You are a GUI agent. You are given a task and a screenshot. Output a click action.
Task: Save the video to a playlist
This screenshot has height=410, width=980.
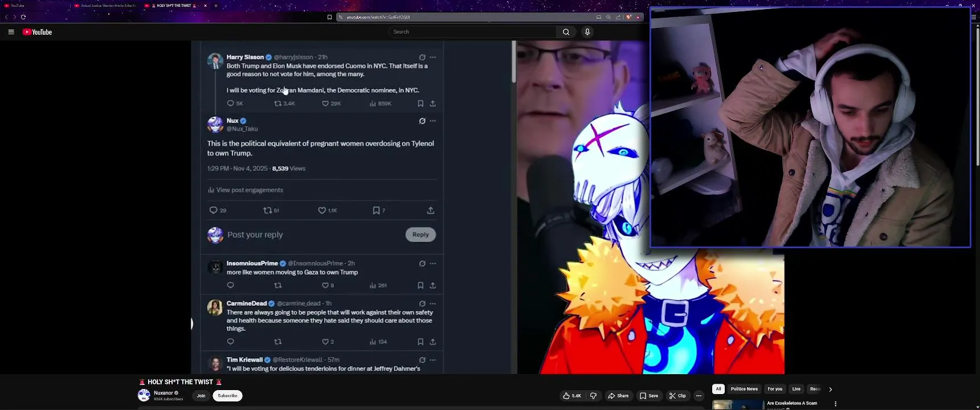[x=649, y=396]
